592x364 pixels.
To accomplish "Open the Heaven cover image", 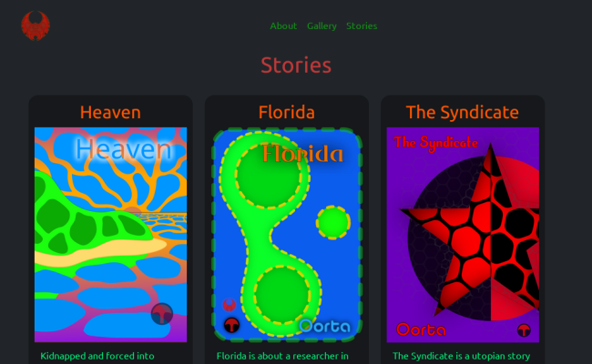I will coord(110,235).
